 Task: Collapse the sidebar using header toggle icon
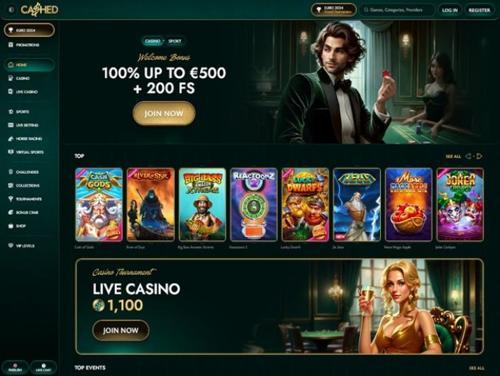pos(11,10)
